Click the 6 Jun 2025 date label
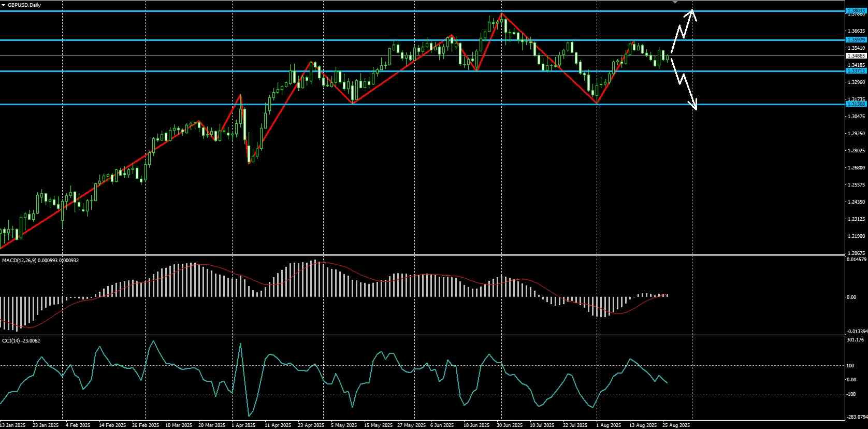 point(442,425)
